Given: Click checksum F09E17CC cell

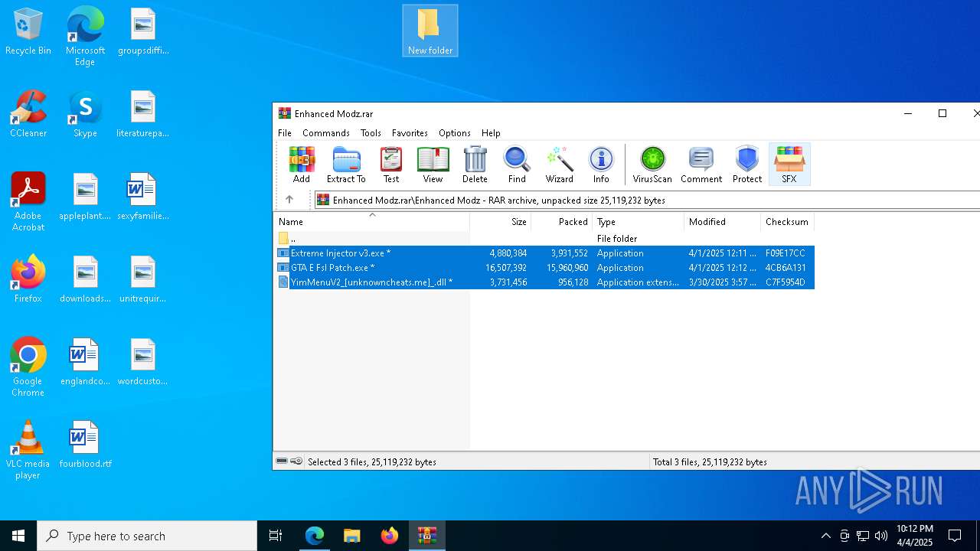Looking at the screenshot, I should (x=786, y=253).
